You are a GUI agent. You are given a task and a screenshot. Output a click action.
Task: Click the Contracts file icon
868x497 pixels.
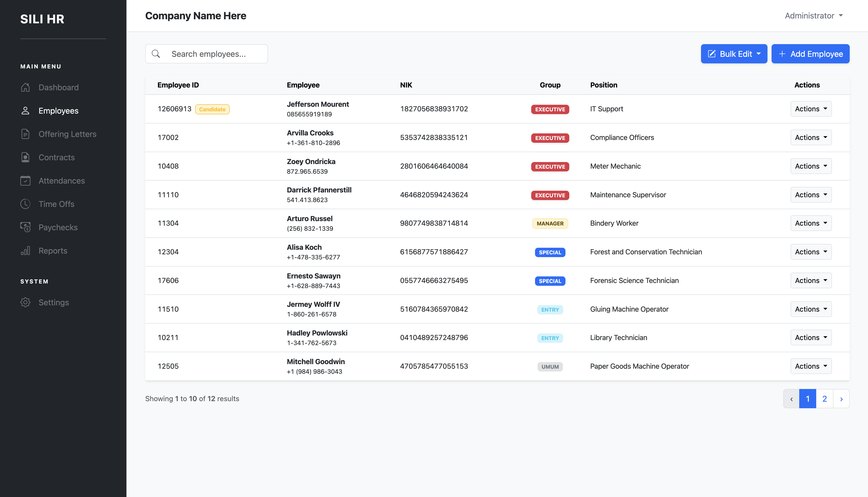(25, 157)
